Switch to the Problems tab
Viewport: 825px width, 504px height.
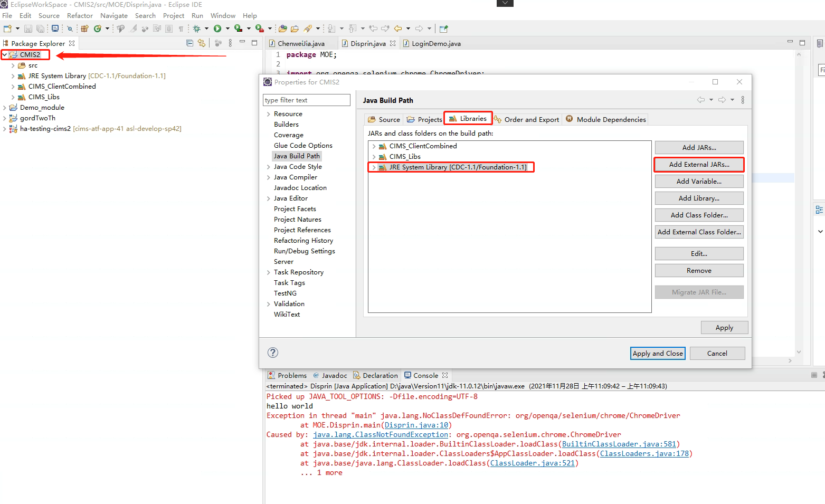pyautogui.click(x=287, y=375)
